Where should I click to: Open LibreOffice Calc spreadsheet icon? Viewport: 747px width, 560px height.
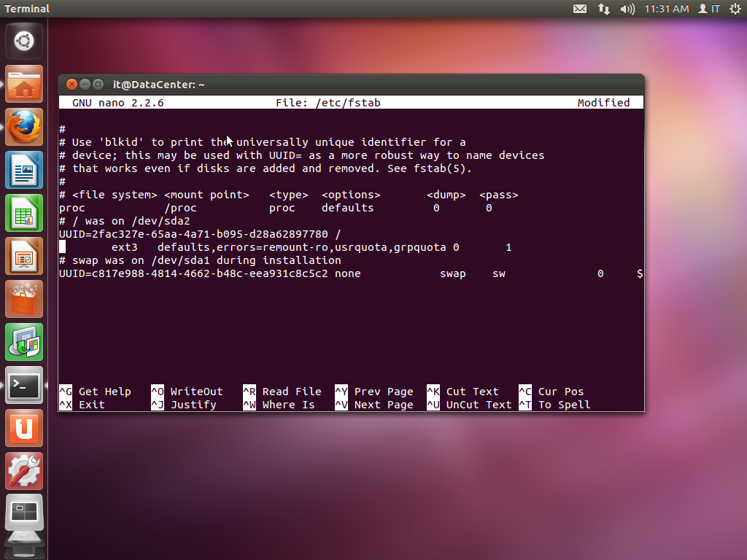click(24, 213)
